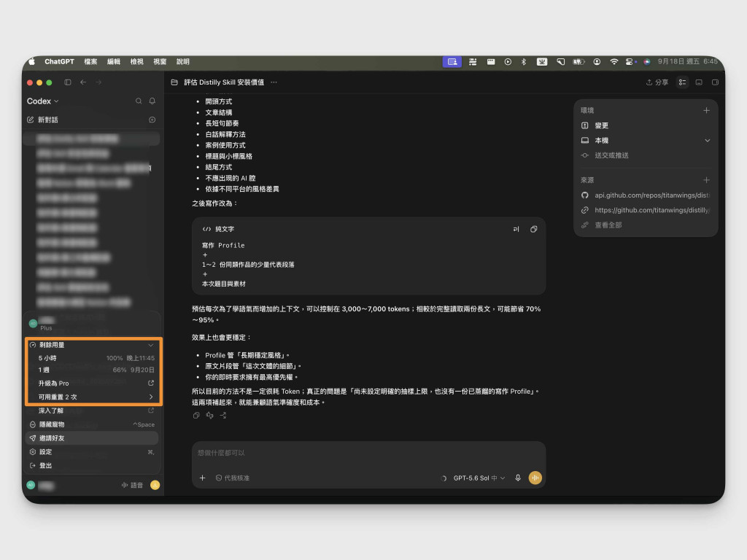The width and height of the screenshot is (747, 560).
Task: Click the yellow download update icon
Action: pos(155,485)
